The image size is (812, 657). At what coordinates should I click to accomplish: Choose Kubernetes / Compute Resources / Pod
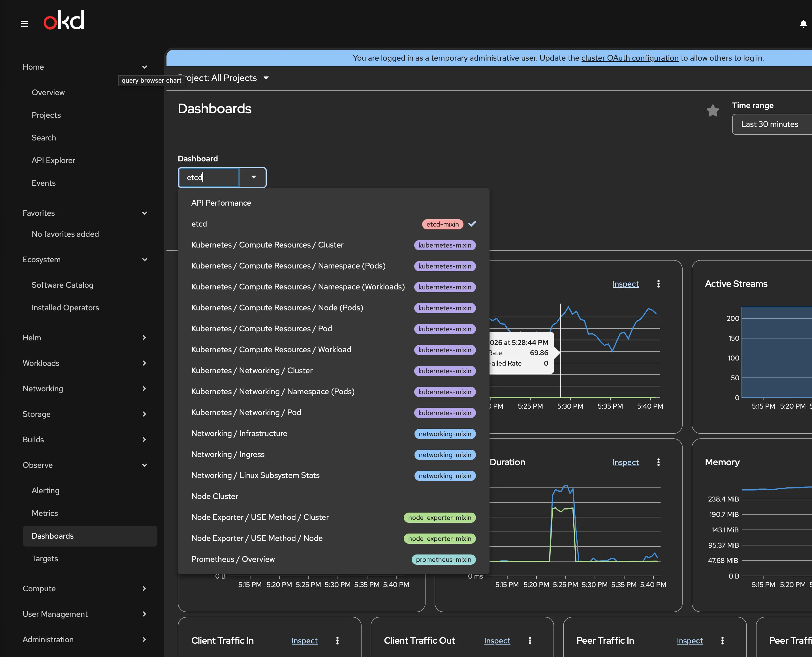click(x=333, y=328)
